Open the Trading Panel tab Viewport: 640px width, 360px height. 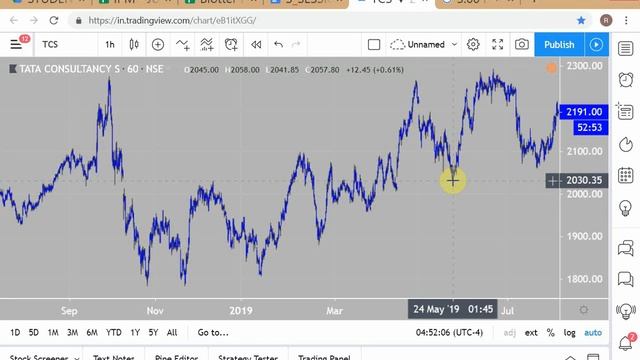click(x=324, y=357)
